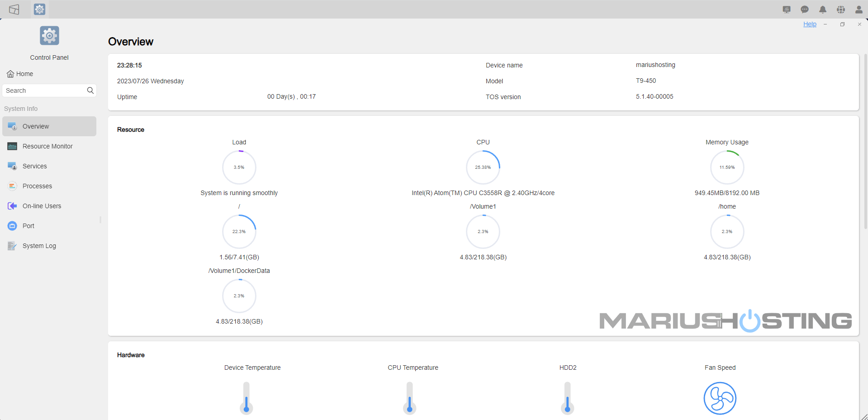868x420 pixels.
Task: Click the sidebar collapse handle
Action: [x=100, y=220]
